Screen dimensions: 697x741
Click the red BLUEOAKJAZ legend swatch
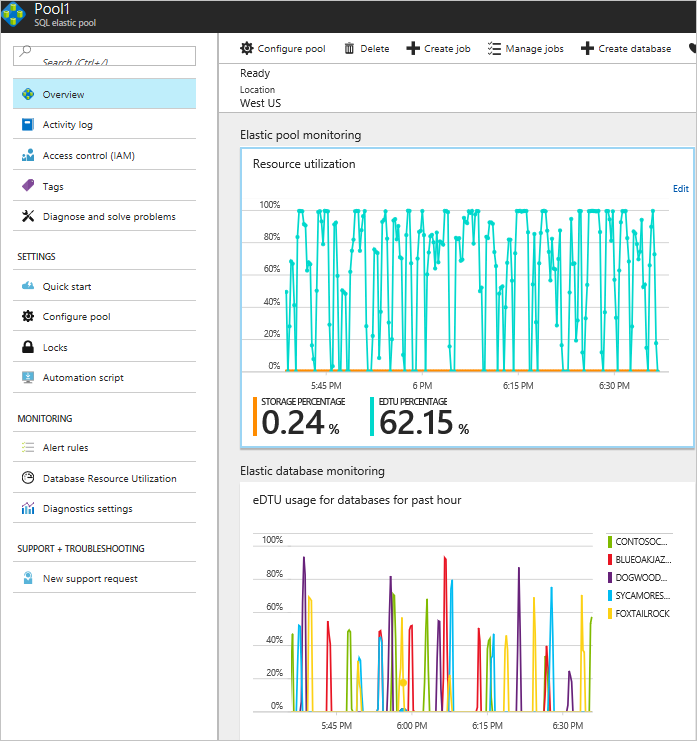pyautogui.click(x=610, y=560)
